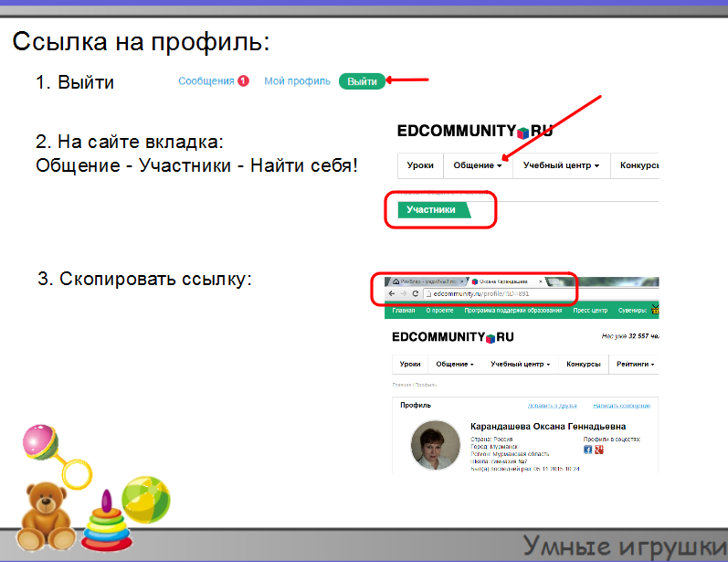Open the Сообщения link
Viewport: 728px width, 562px height.
point(206,81)
